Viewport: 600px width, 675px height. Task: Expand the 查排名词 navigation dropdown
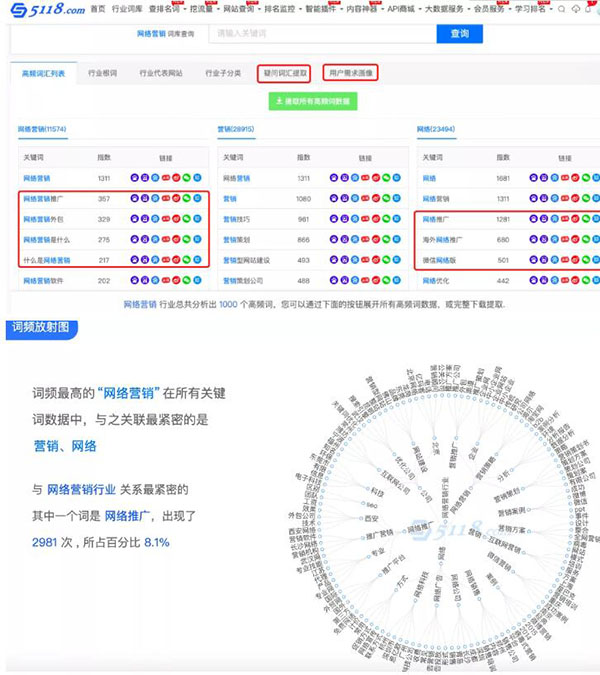[165, 9]
